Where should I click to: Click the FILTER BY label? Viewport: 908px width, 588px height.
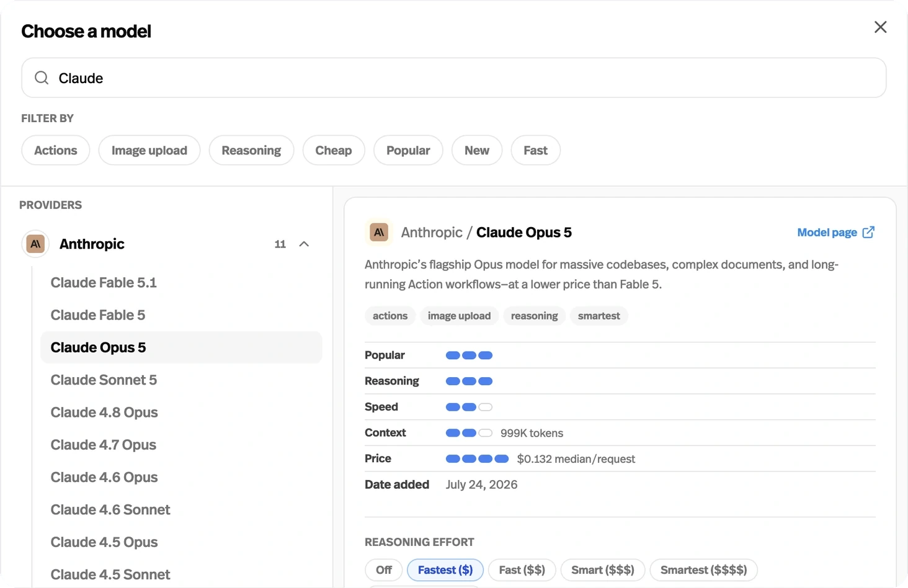(47, 118)
